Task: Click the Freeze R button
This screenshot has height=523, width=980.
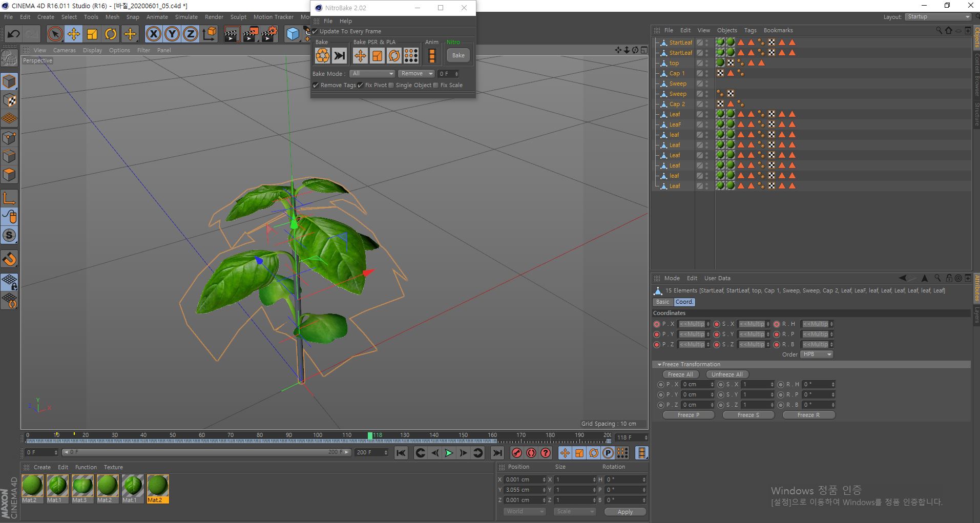Action: point(808,415)
